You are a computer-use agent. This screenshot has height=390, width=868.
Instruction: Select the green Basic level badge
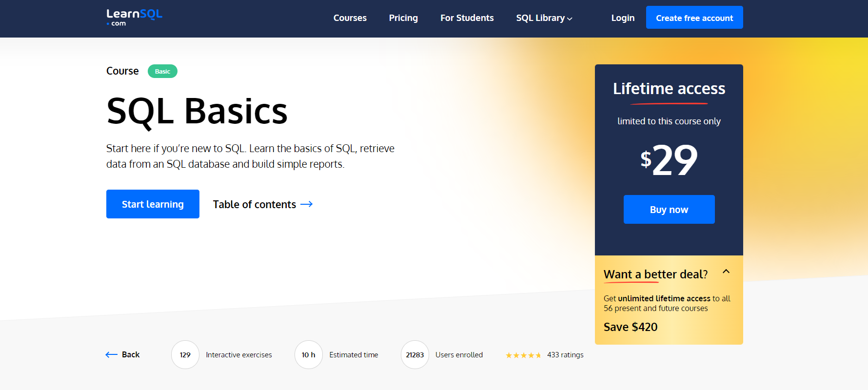coord(162,71)
